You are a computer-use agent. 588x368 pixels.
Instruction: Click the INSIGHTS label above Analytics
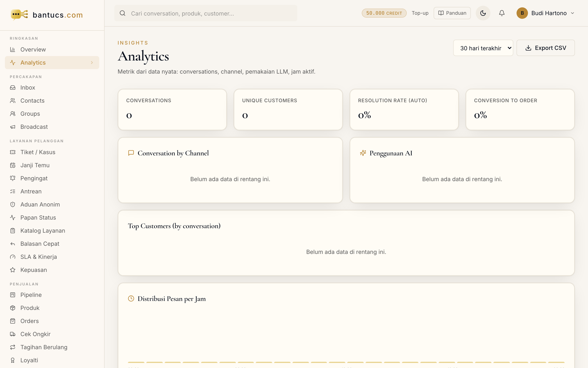(x=133, y=43)
